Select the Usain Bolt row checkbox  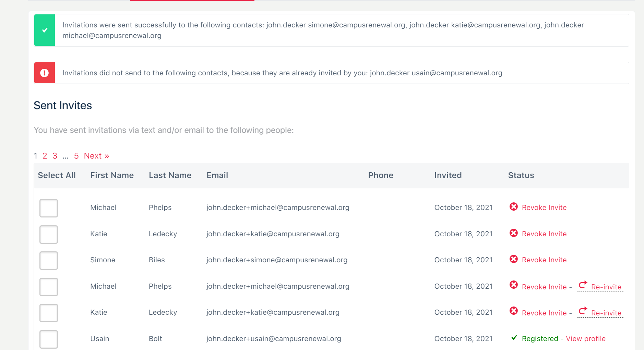pos(49,339)
